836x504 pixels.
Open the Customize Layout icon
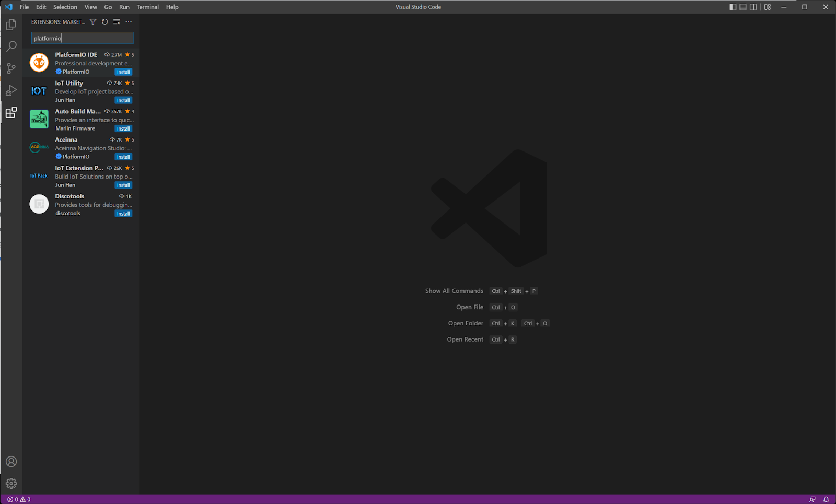pos(768,7)
